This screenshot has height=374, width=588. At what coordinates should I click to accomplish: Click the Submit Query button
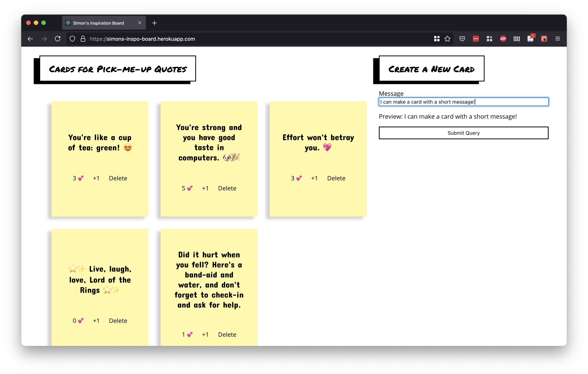click(463, 133)
